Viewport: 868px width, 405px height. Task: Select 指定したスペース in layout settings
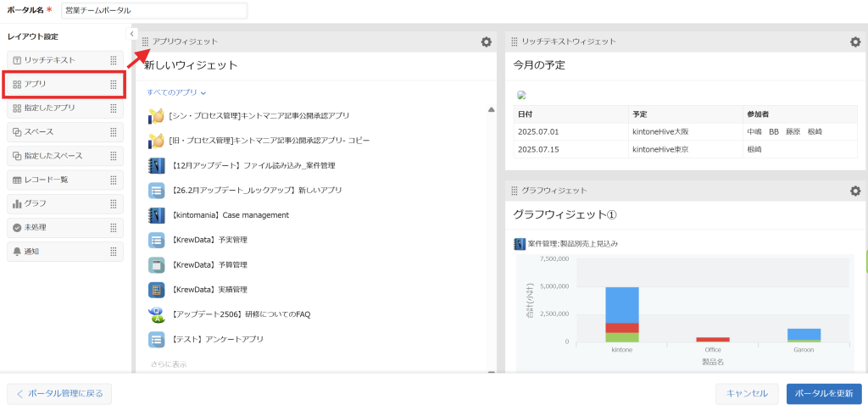tap(55, 156)
